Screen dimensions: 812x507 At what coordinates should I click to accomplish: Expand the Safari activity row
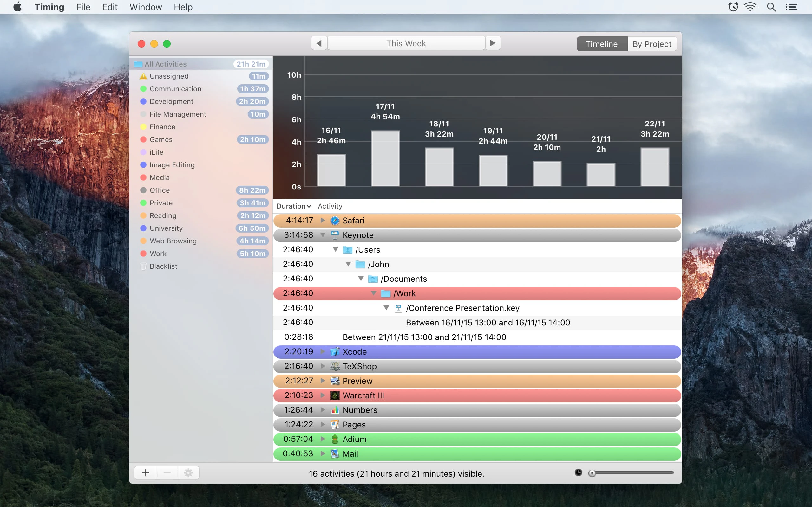click(323, 220)
